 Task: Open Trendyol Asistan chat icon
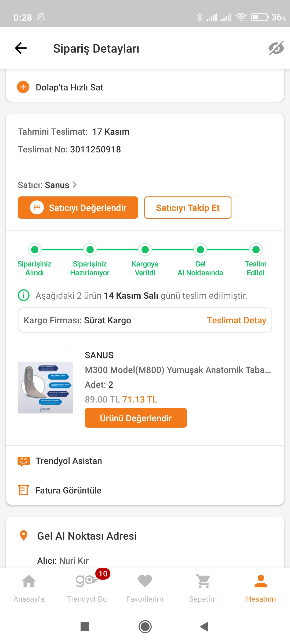[24, 461]
